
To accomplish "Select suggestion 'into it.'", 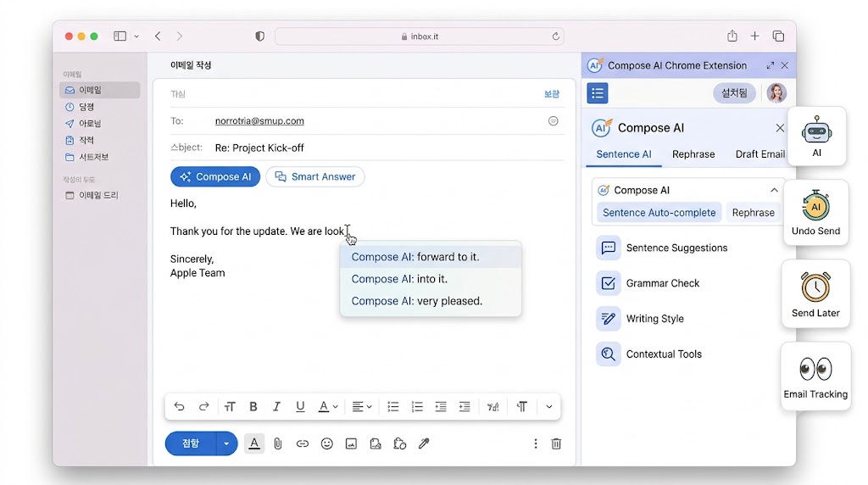I will pos(431,279).
